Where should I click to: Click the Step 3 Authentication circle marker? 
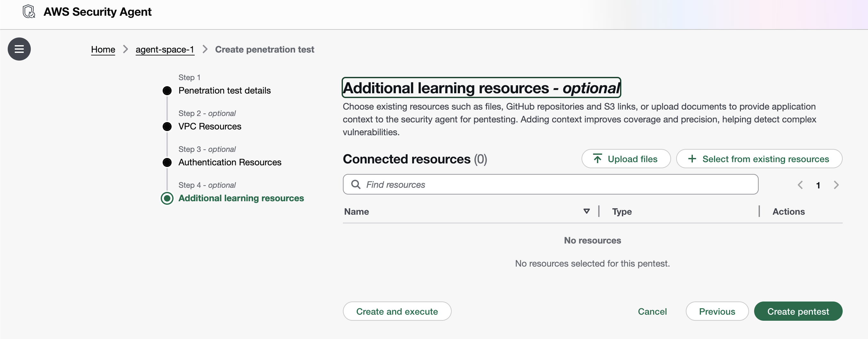(x=167, y=162)
